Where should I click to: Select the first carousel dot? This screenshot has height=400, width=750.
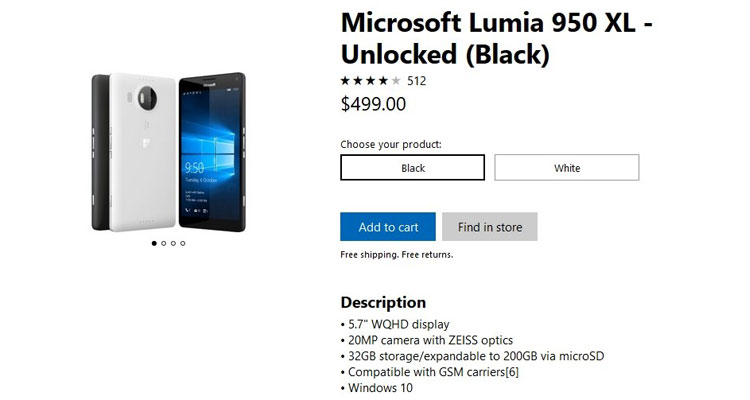pyautogui.click(x=154, y=243)
